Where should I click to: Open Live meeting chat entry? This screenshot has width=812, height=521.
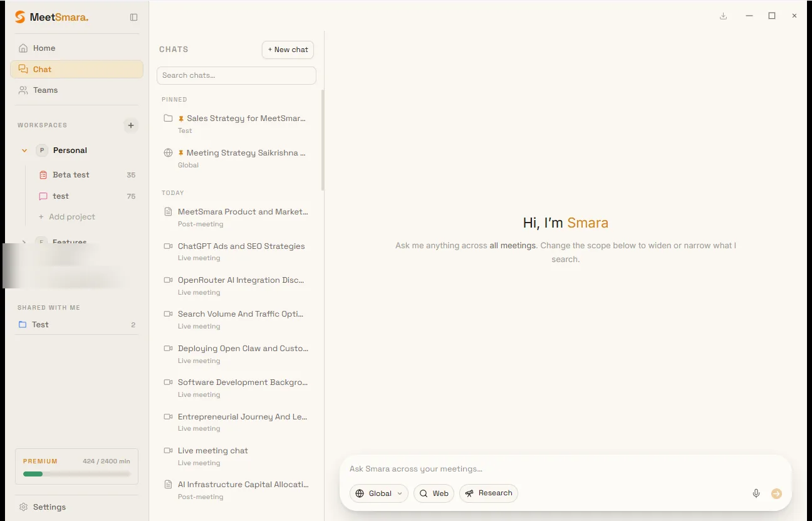coord(236,456)
